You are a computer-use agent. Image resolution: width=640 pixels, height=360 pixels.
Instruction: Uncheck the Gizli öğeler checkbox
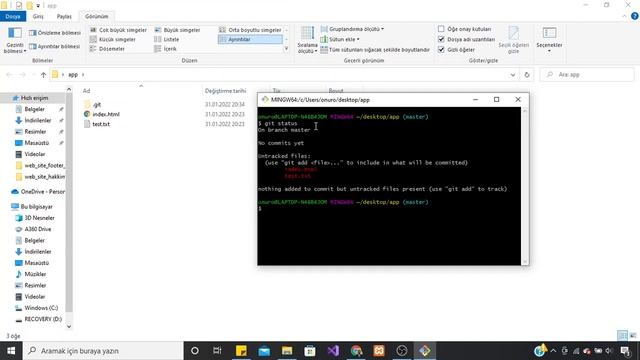click(441, 49)
